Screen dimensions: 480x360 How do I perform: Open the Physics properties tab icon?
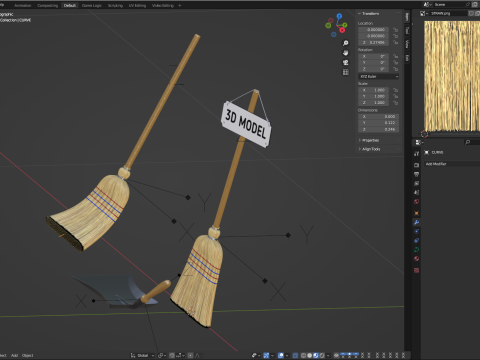[x=416, y=240]
